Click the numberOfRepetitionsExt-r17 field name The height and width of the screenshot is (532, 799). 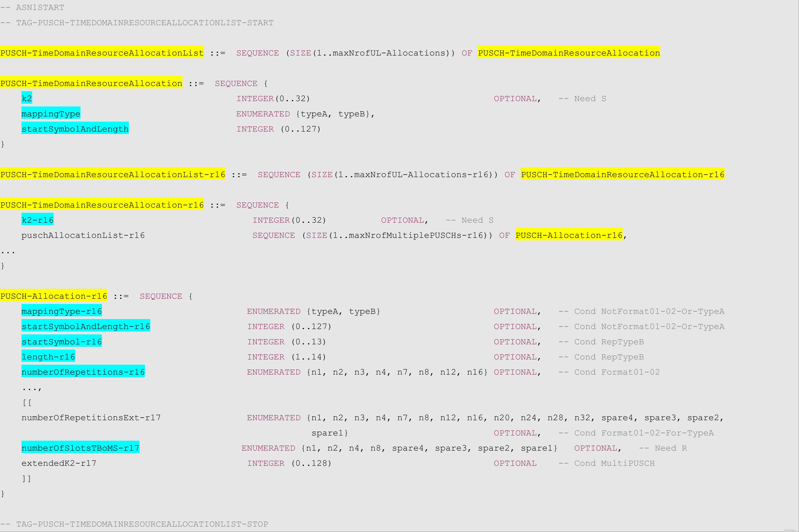(x=91, y=417)
